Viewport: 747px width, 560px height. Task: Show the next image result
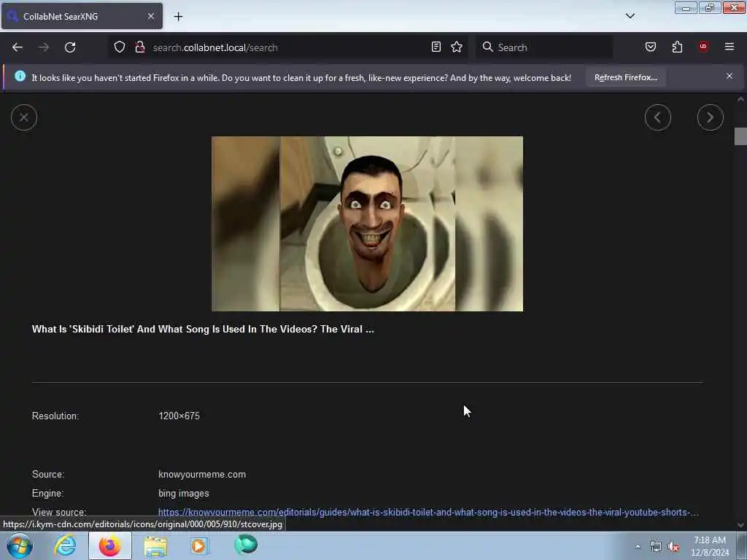tap(710, 117)
